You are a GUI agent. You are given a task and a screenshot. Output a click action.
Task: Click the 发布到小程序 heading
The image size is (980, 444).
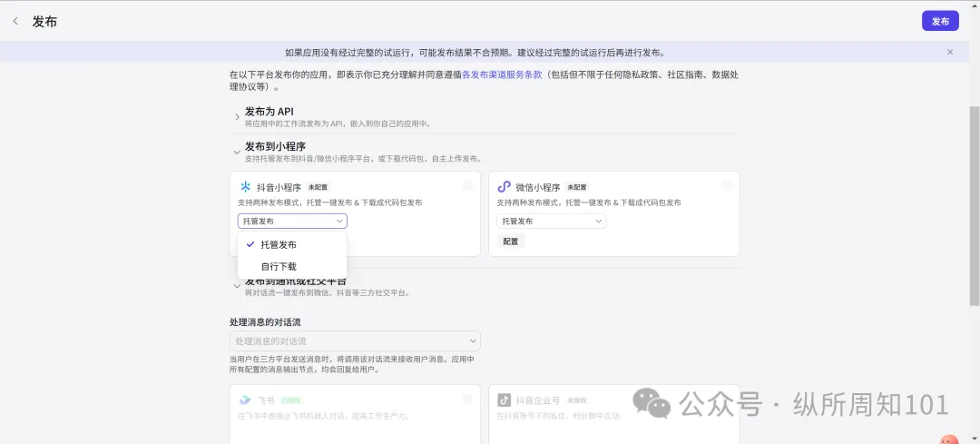275,146
